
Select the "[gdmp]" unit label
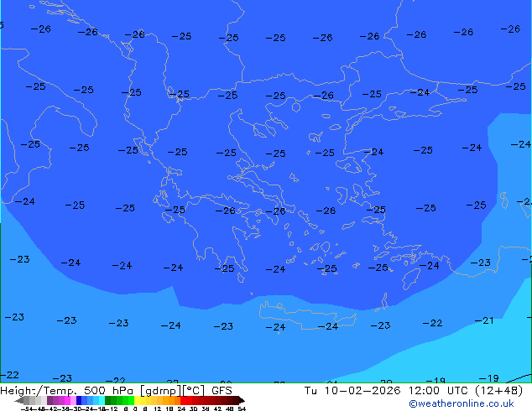point(160,391)
